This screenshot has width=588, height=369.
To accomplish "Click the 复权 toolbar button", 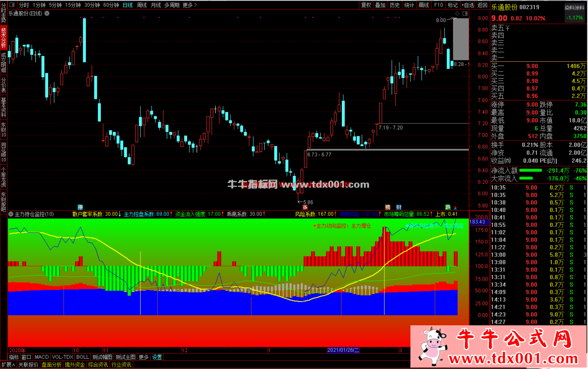I will point(366,5).
